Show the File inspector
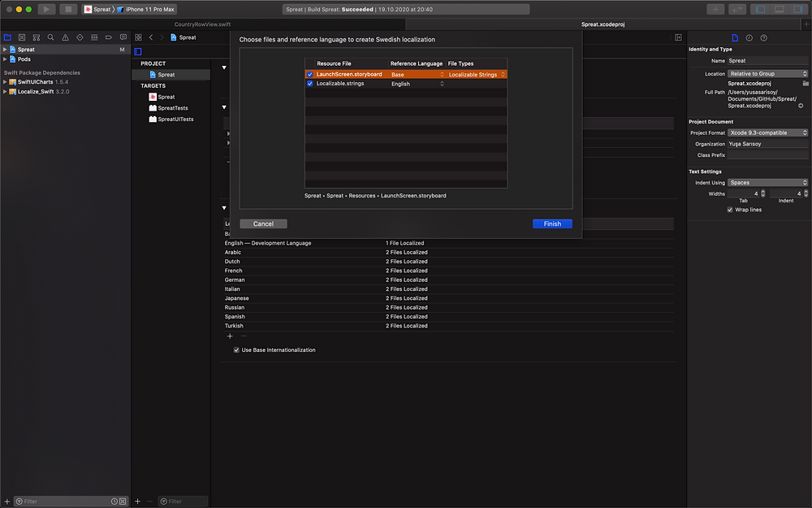Image resolution: width=812 pixels, height=508 pixels. 735,38
